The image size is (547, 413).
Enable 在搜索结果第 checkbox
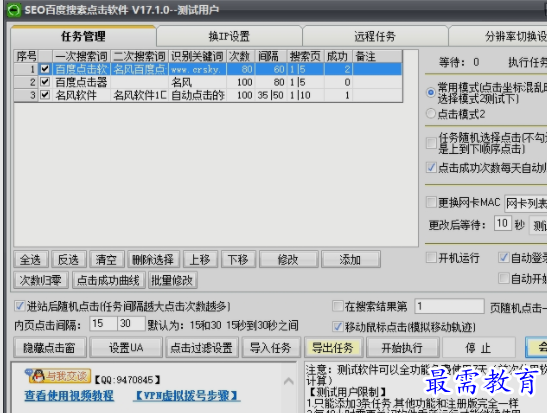[338, 306]
